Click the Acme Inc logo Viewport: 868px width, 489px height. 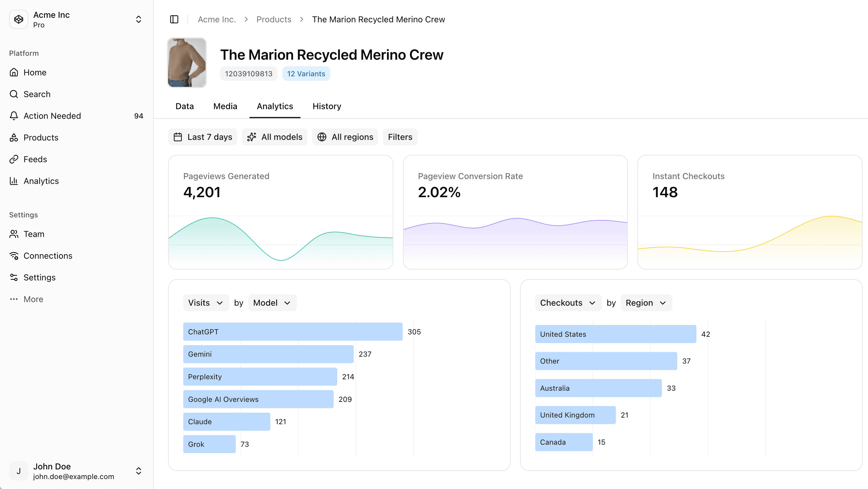[x=18, y=19]
